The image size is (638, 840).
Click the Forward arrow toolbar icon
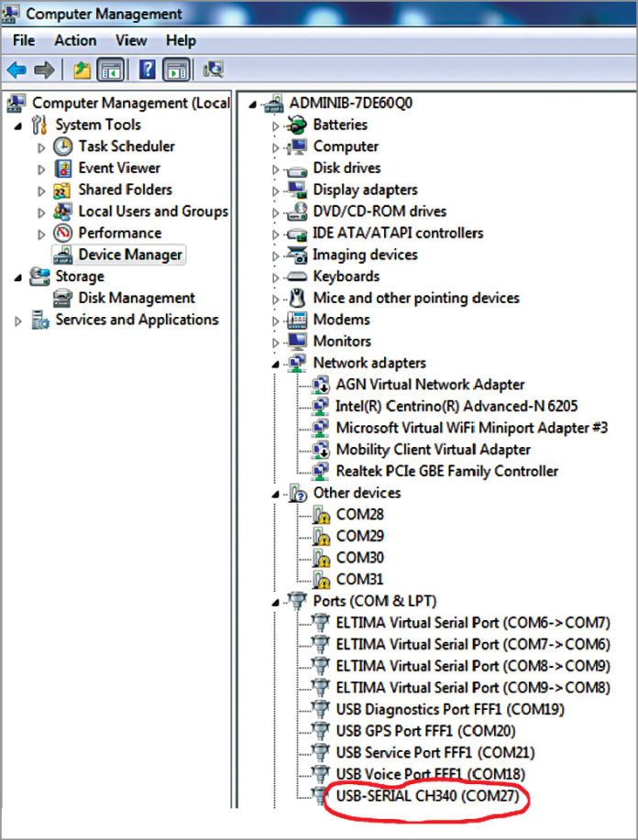tap(43, 70)
